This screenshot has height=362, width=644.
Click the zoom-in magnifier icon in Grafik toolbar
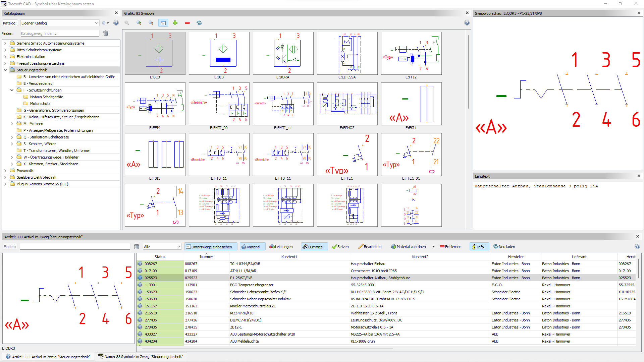(x=139, y=23)
